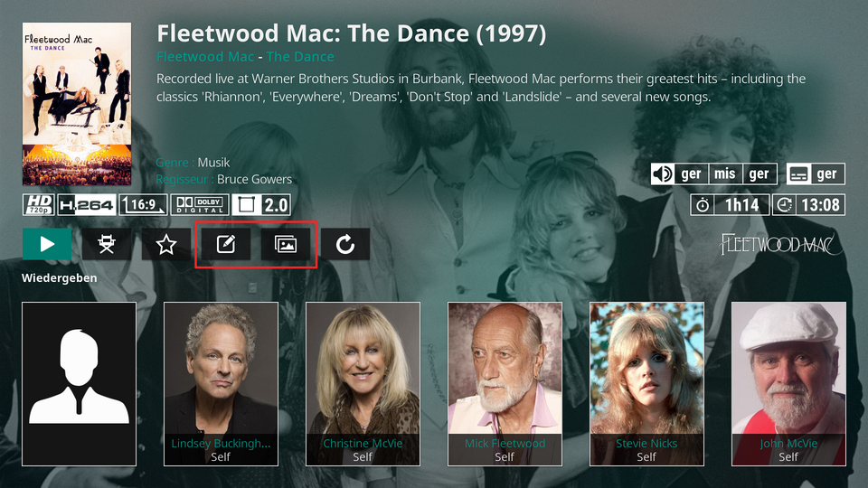The image size is (868, 488).
Task: Click the subtitle language icon
Action: click(798, 174)
